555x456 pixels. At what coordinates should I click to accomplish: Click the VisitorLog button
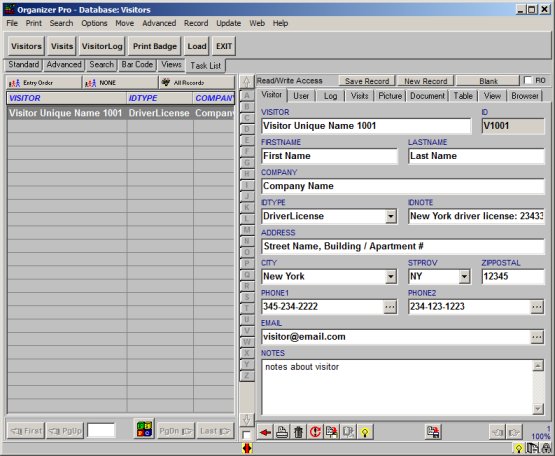pos(102,46)
